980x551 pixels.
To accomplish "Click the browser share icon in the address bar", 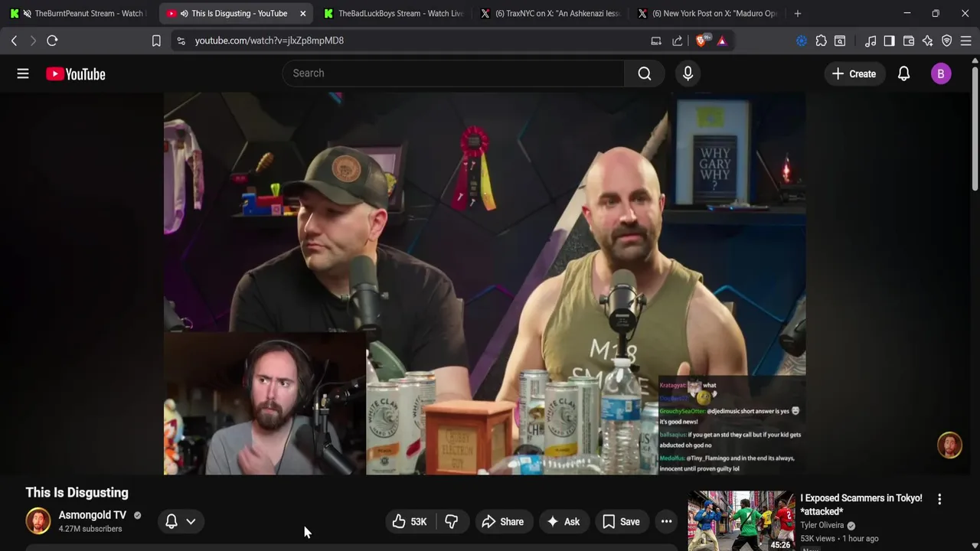I will (x=678, y=41).
